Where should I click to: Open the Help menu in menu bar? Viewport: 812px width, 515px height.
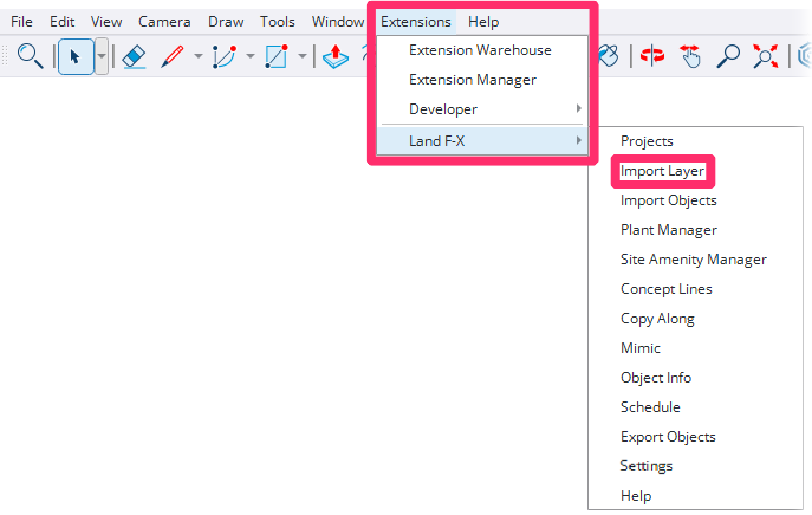pos(483,22)
